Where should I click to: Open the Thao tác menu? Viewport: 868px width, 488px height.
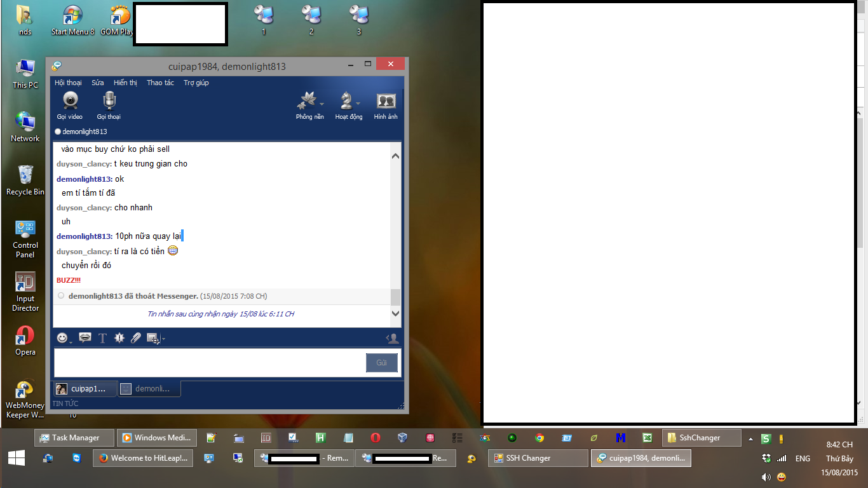(x=160, y=83)
